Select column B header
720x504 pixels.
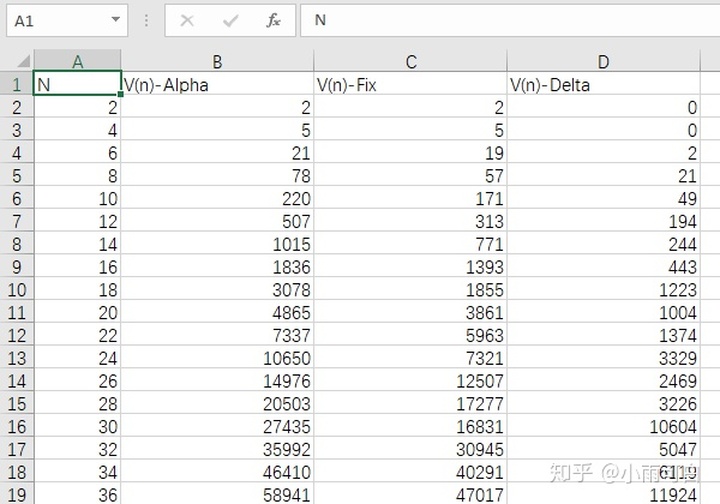(x=217, y=61)
